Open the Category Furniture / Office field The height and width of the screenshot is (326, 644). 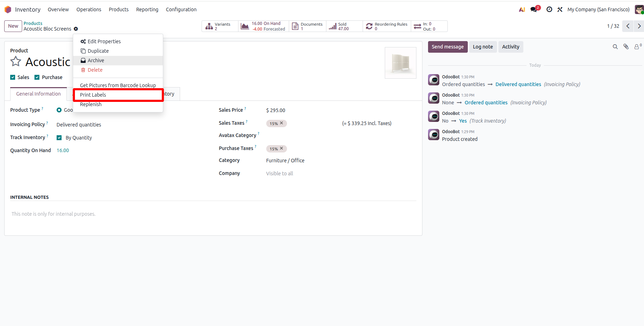(285, 161)
